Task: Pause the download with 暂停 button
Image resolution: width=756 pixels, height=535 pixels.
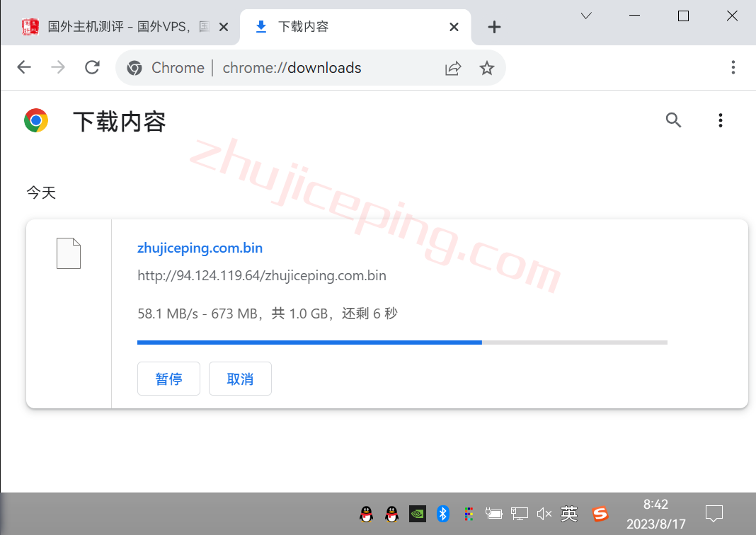Action: click(x=168, y=379)
